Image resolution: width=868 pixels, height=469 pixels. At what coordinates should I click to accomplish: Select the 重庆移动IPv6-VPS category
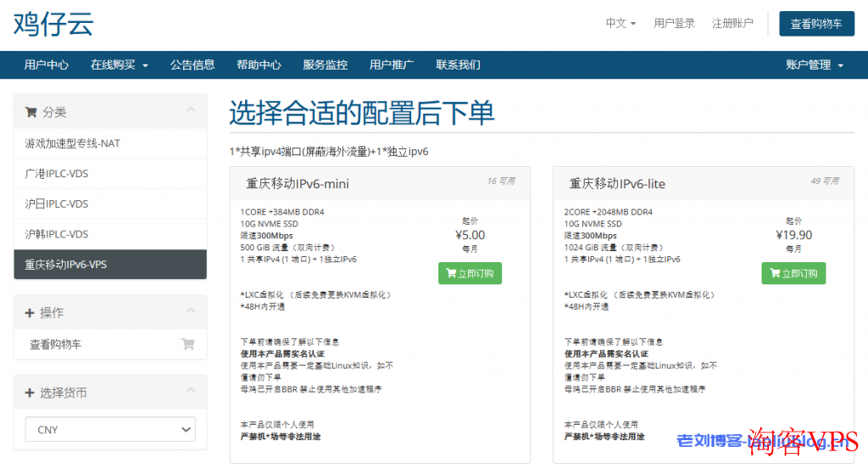coord(110,264)
